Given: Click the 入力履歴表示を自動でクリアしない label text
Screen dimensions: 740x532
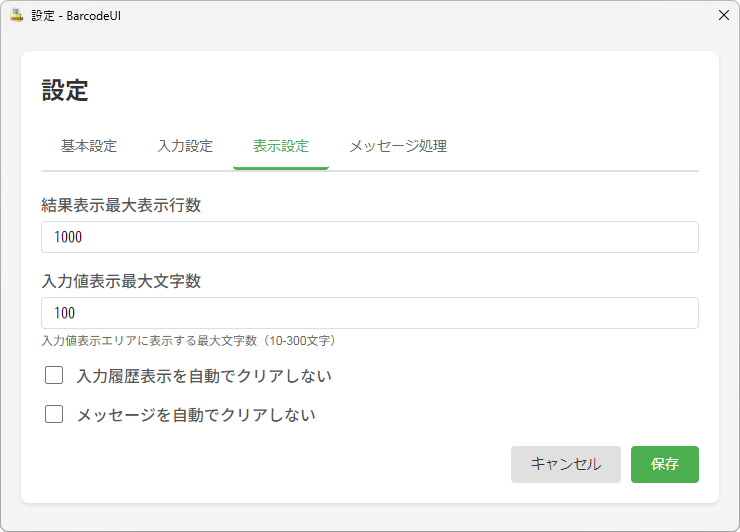Looking at the screenshot, I should pyautogui.click(x=204, y=376).
